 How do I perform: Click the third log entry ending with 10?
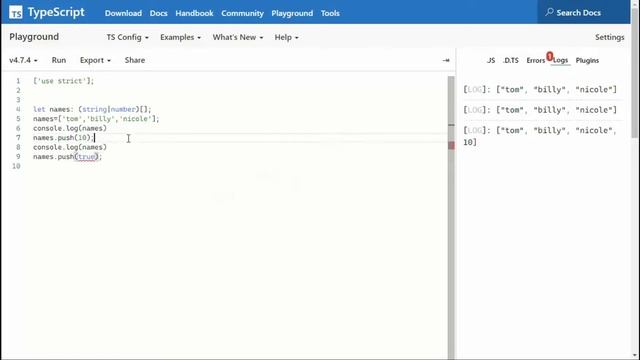540,136
